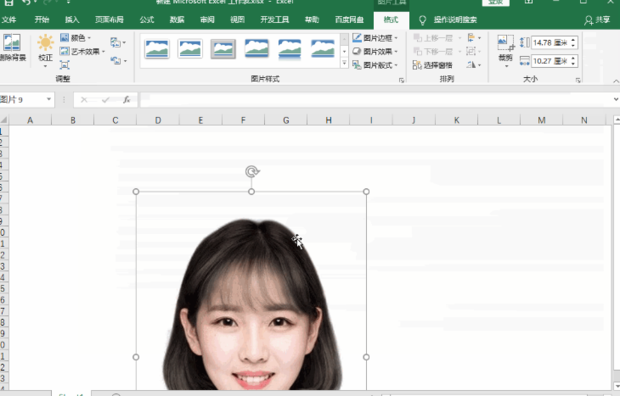Open the Remove Background (删除背景) tool
Image resolution: width=620 pixels, height=396 pixels.
click(12, 47)
